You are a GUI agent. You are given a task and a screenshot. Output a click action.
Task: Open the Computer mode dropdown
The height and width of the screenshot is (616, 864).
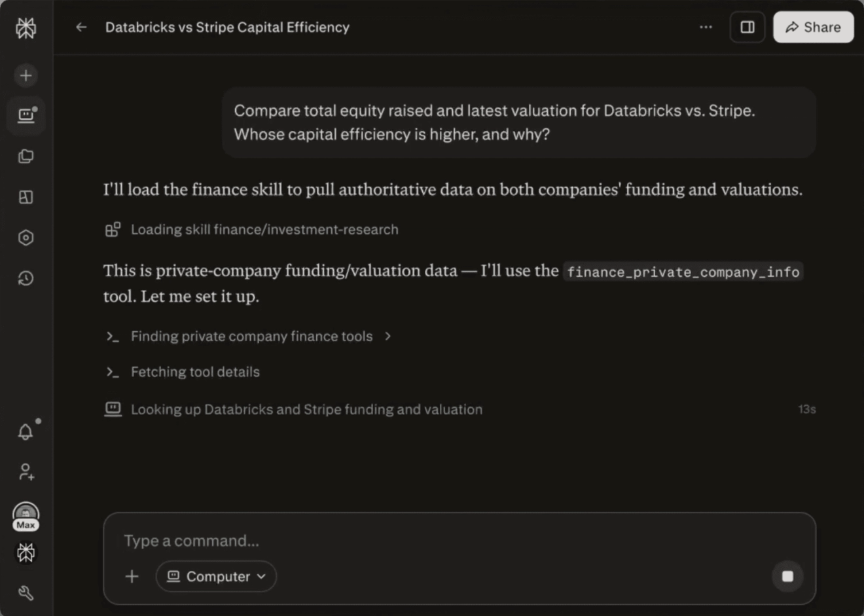point(216,576)
